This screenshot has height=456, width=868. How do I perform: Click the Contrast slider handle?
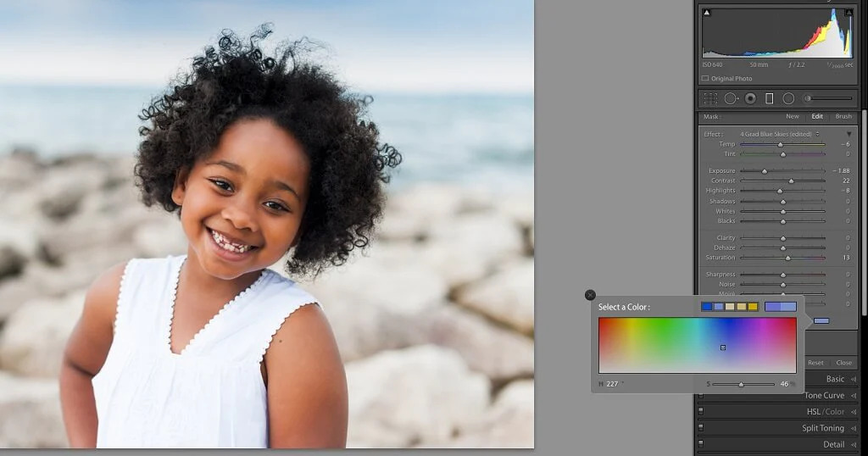791,181
